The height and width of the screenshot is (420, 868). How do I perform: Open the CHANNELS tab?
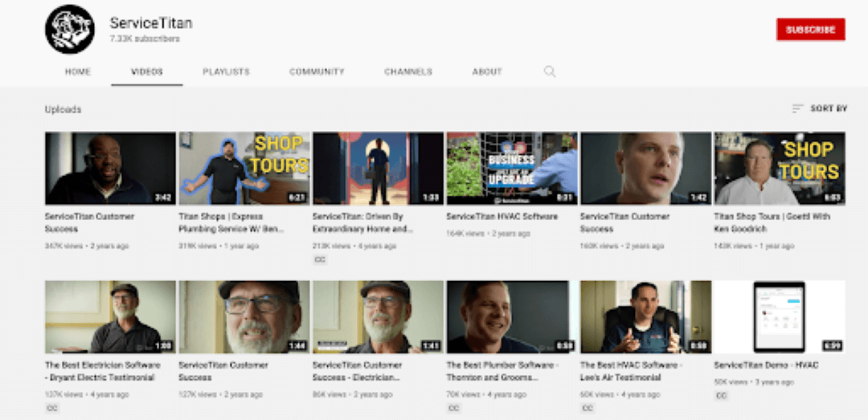coord(408,72)
